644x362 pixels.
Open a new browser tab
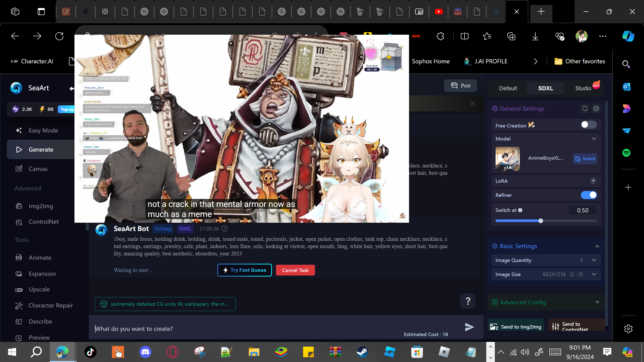[x=541, y=12]
